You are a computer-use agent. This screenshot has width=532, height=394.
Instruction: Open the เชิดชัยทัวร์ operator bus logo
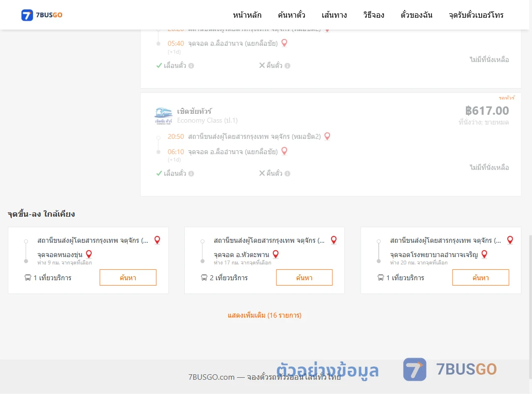163,116
